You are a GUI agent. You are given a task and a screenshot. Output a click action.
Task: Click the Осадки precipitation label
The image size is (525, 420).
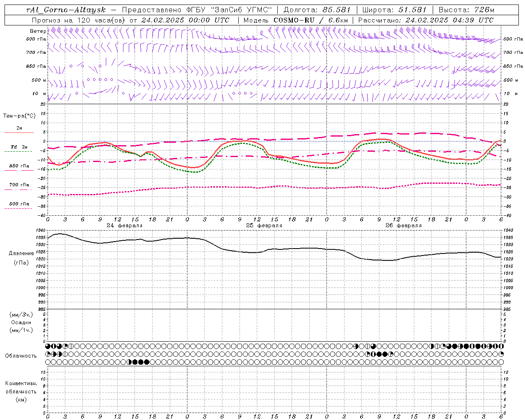[x=21, y=322]
